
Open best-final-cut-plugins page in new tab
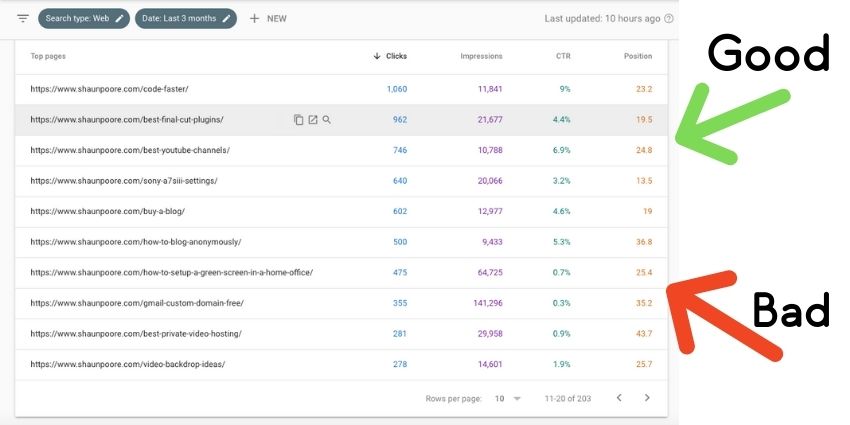[x=313, y=120]
